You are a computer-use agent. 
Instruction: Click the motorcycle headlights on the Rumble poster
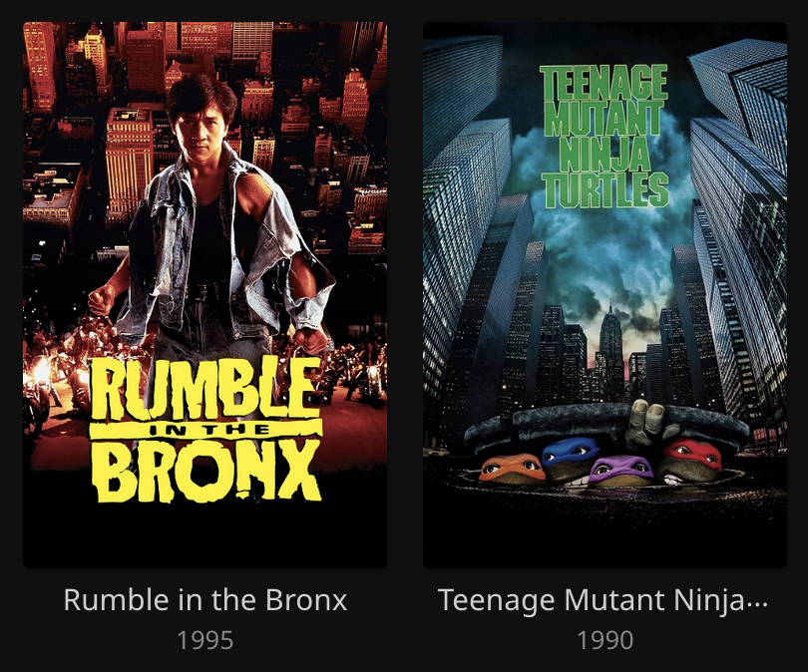(41, 370)
